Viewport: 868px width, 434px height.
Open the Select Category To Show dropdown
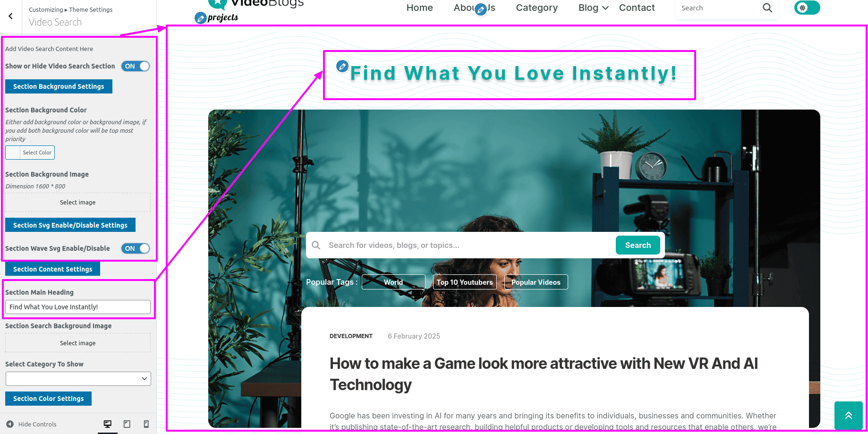(78, 379)
